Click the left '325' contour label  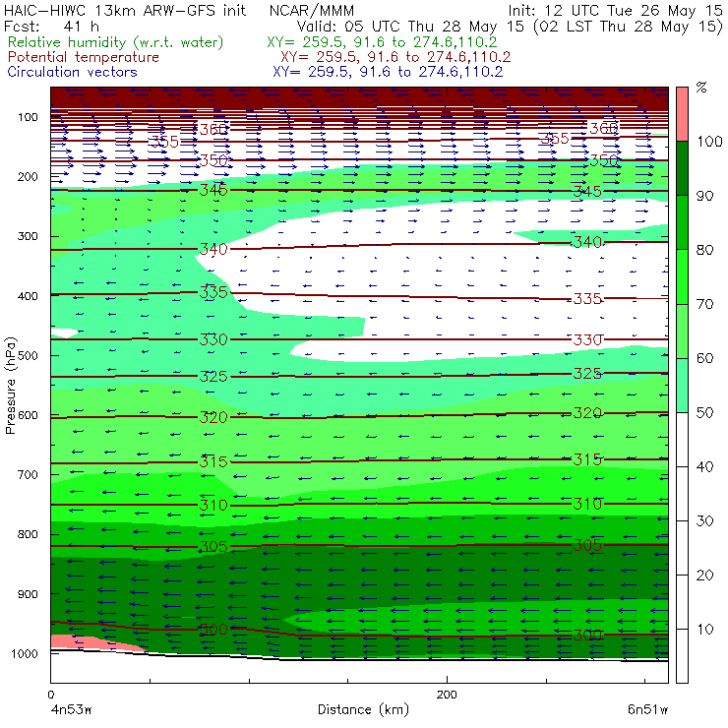pyautogui.click(x=213, y=376)
